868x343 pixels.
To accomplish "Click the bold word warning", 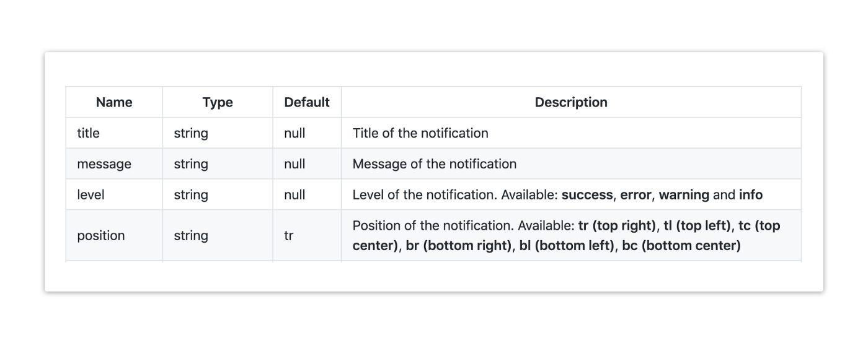I will coord(684,195).
